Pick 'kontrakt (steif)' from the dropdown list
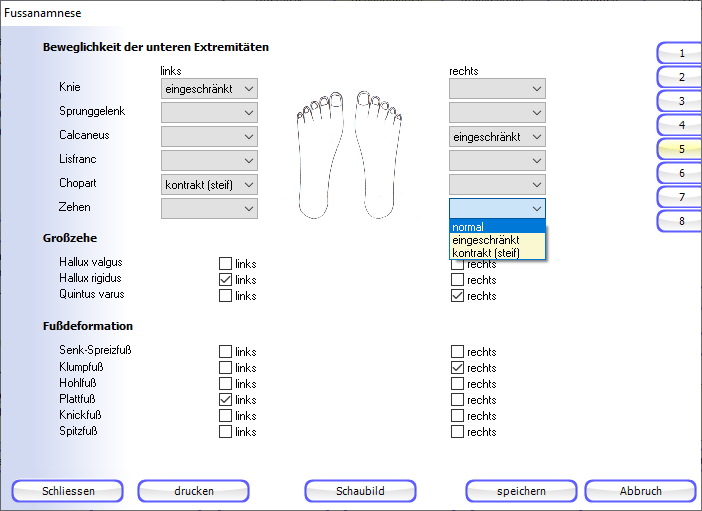Screen dimensions: 702x511 point(497,253)
